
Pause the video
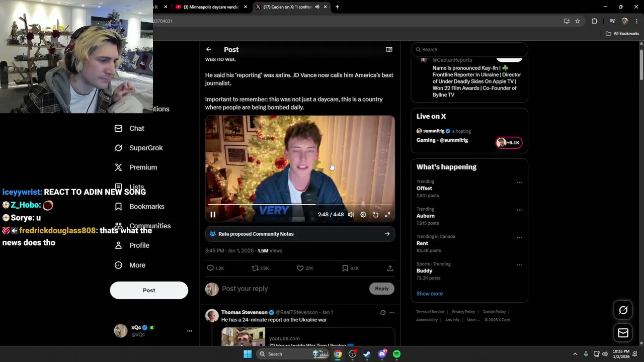pos(213,215)
